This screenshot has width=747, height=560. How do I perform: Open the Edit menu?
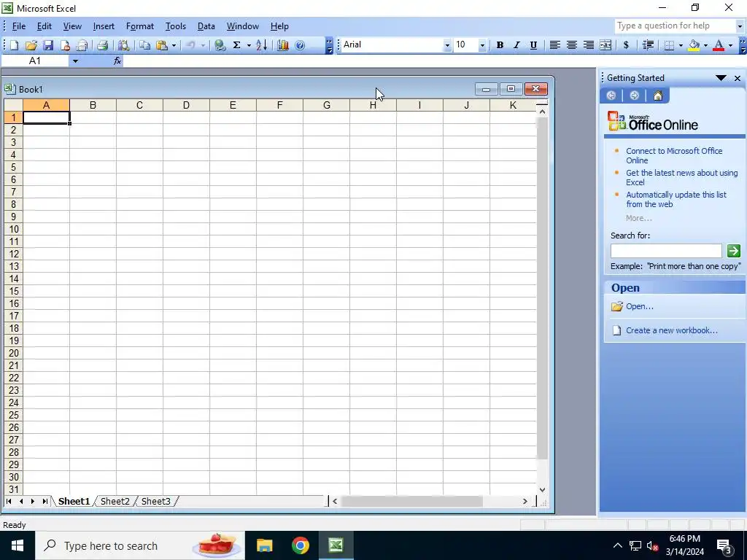[x=44, y=26]
